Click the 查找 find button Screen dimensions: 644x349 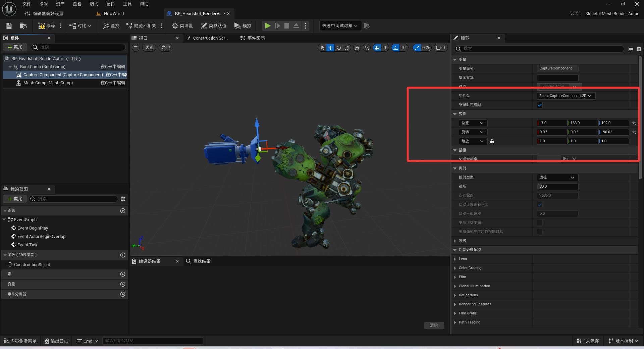tap(111, 26)
